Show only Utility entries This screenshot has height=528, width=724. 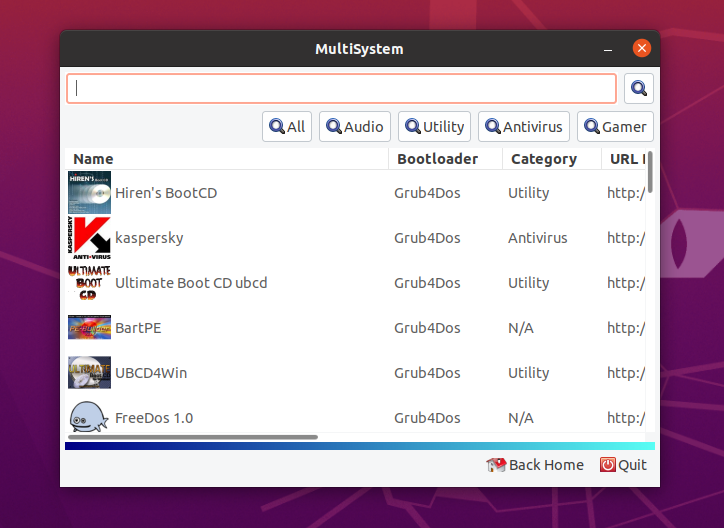pyautogui.click(x=435, y=127)
